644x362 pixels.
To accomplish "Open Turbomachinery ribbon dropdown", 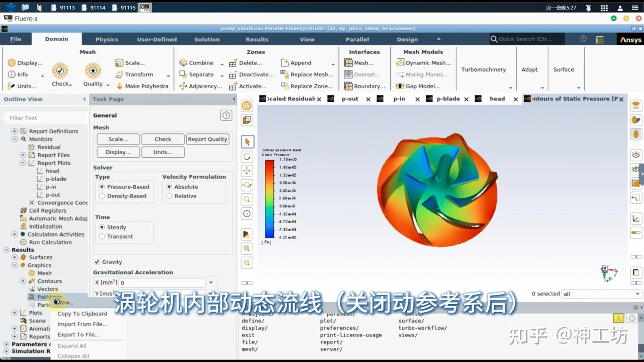I will click(x=511, y=88).
